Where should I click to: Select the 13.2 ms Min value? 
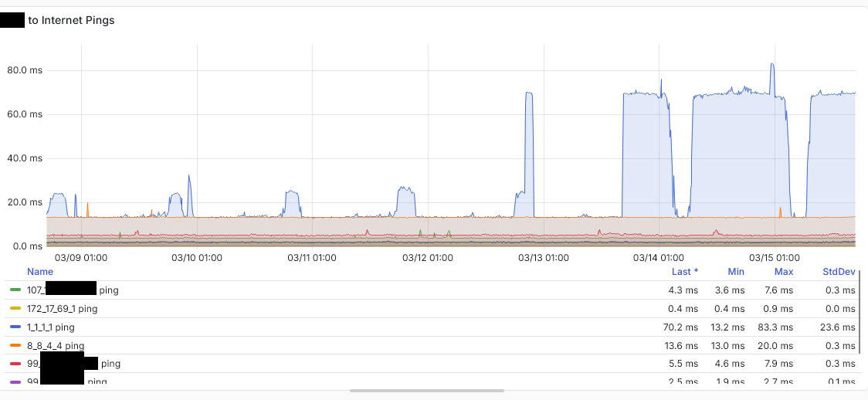[x=727, y=327]
